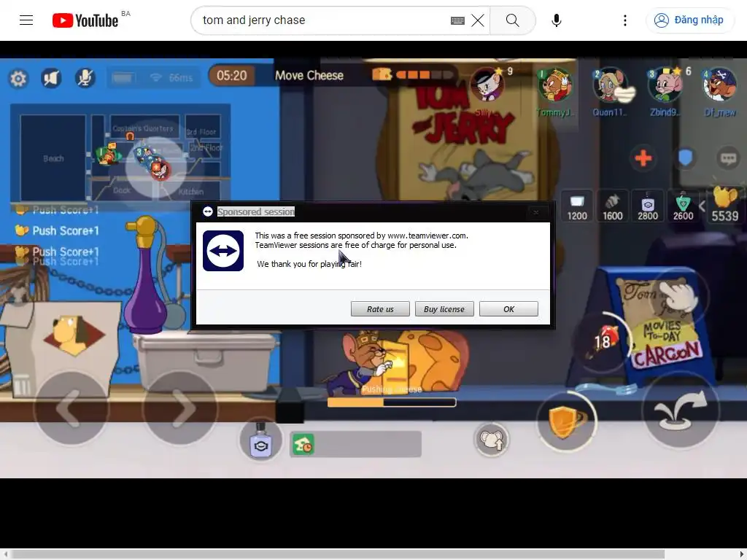Click the TeamViewer logo in the dialog
The image size is (747, 560).
(x=223, y=251)
